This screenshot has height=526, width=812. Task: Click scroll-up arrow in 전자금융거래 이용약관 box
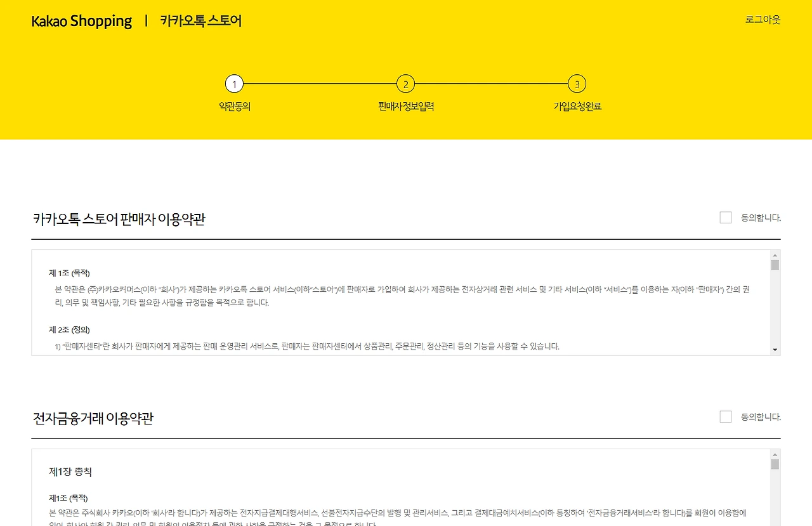[775, 454]
